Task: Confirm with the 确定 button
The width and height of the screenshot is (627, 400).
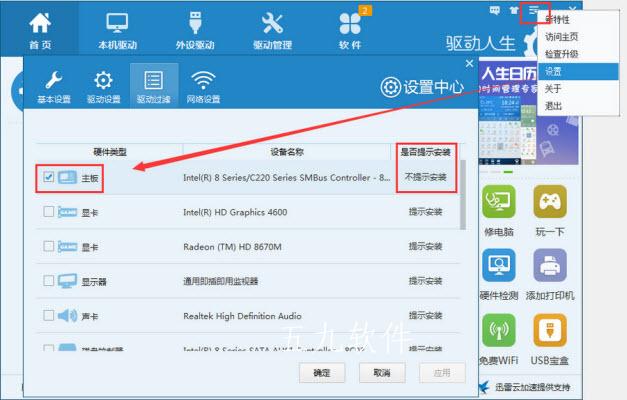Action: pos(322,373)
